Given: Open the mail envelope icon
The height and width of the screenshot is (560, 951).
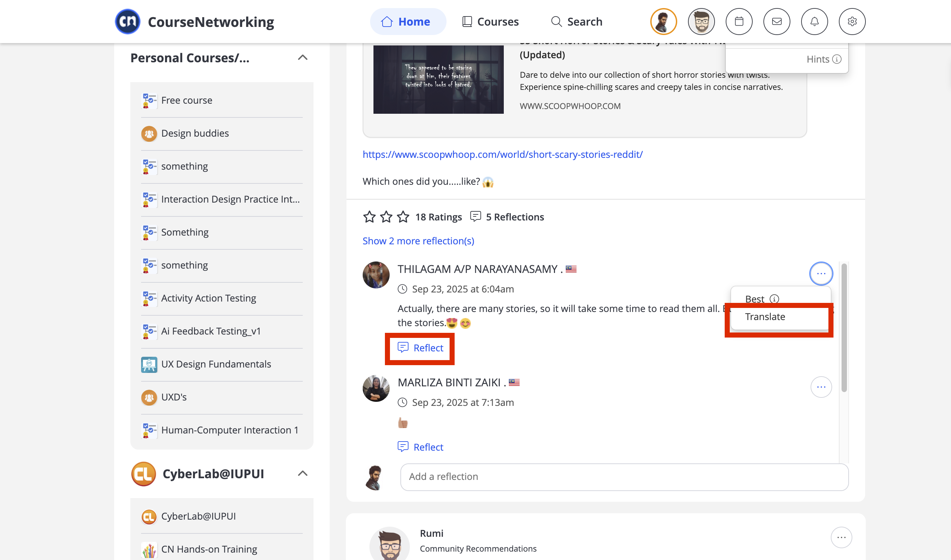Looking at the screenshot, I should click(x=777, y=22).
